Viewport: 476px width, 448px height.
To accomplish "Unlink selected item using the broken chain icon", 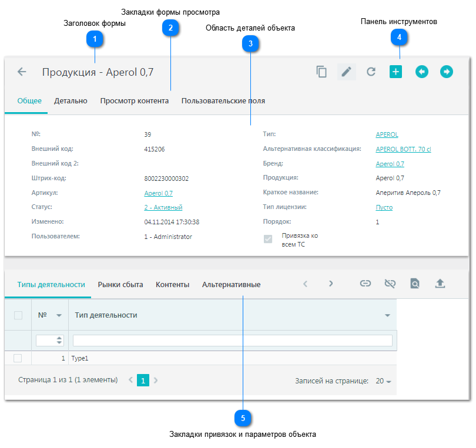I will coord(390,284).
